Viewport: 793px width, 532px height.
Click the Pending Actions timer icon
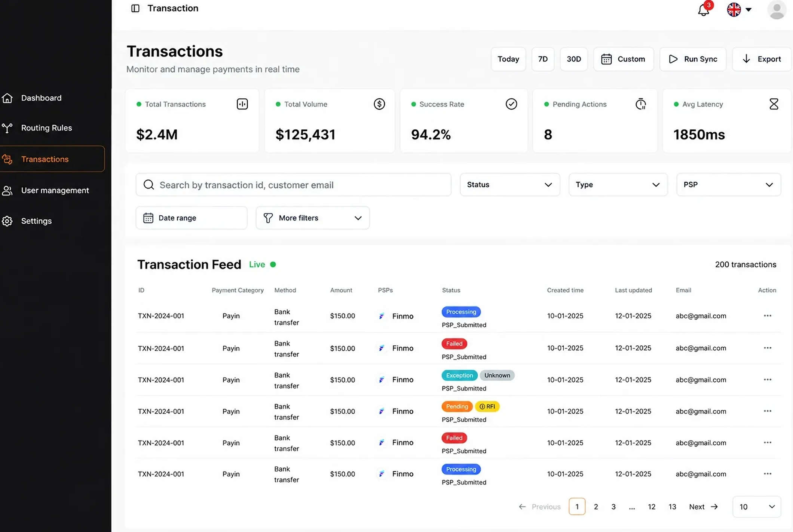641,104
